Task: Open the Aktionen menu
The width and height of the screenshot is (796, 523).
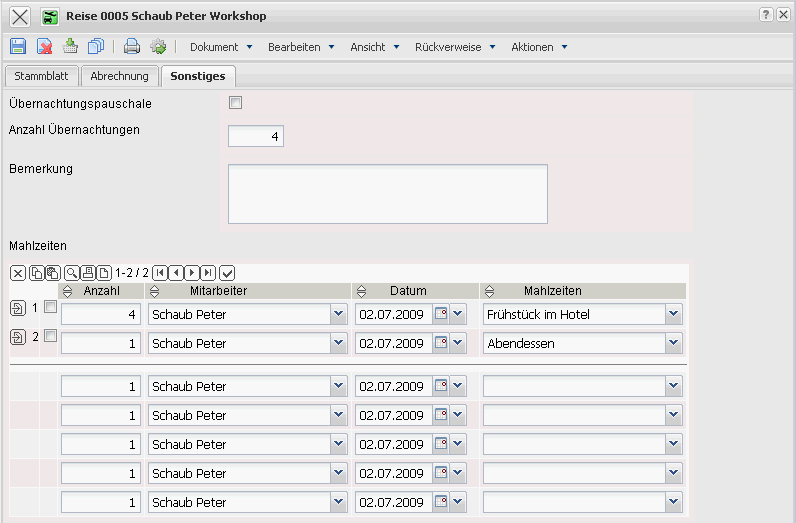Action: (x=539, y=47)
